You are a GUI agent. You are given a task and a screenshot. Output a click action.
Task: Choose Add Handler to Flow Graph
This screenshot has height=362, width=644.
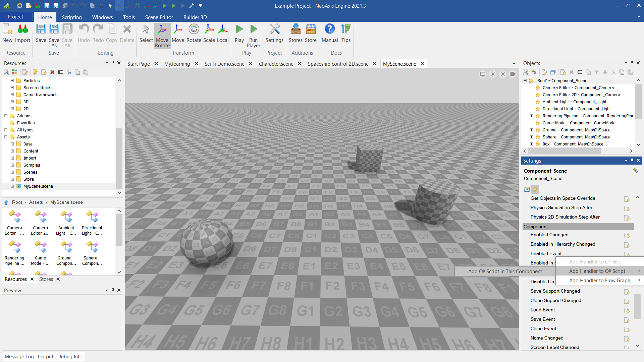point(599,281)
